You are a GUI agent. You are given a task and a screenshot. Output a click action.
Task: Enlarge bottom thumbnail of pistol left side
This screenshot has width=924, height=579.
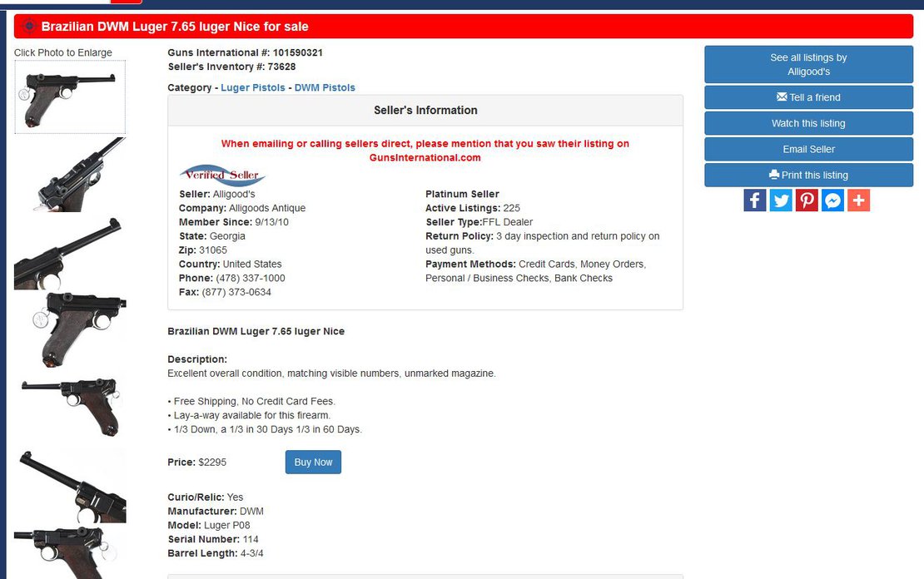pos(70,552)
